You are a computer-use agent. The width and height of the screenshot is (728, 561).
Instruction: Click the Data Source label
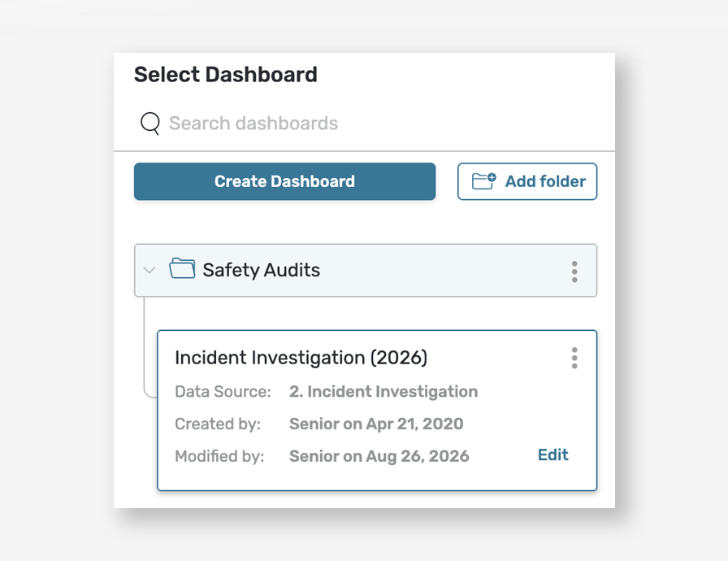coord(223,392)
